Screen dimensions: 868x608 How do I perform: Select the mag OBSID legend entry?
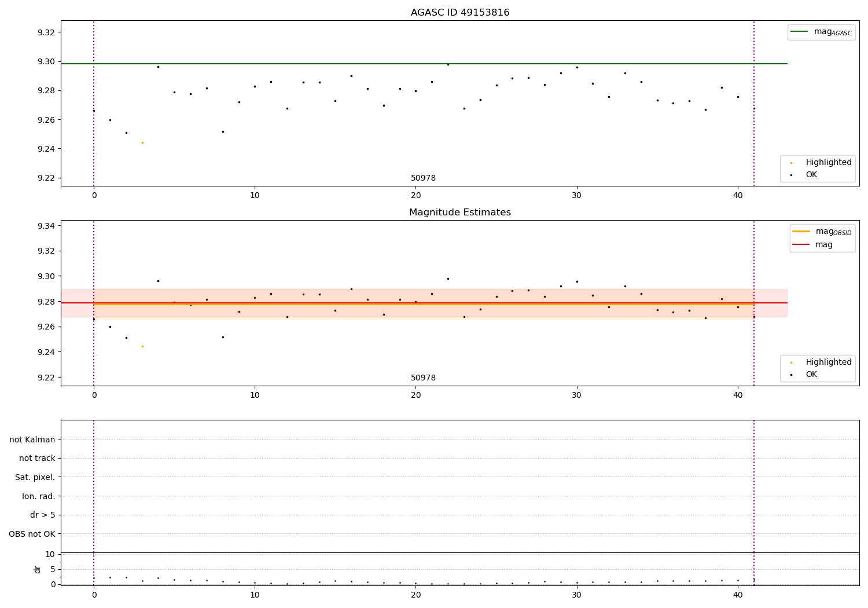click(x=822, y=232)
